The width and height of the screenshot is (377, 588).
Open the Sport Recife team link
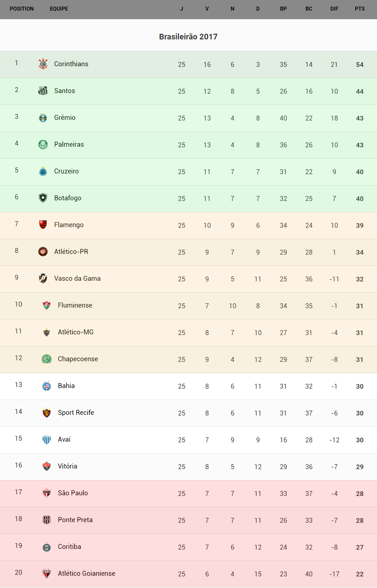[x=76, y=413]
